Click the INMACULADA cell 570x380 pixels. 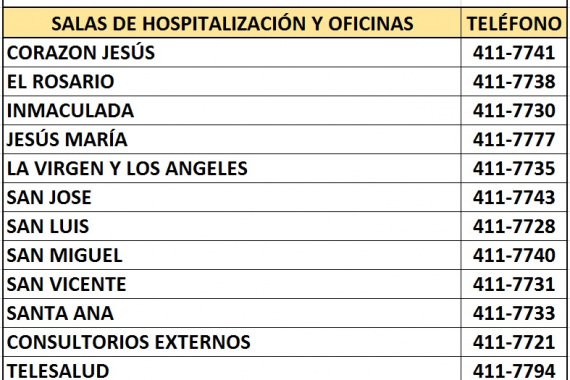click(232, 110)
